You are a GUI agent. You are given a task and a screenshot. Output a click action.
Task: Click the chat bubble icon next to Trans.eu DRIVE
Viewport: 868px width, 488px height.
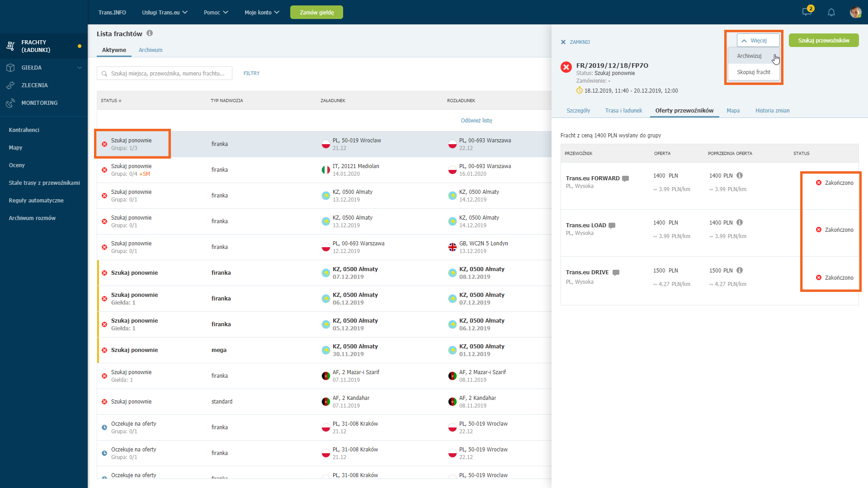tap(616, 272)
